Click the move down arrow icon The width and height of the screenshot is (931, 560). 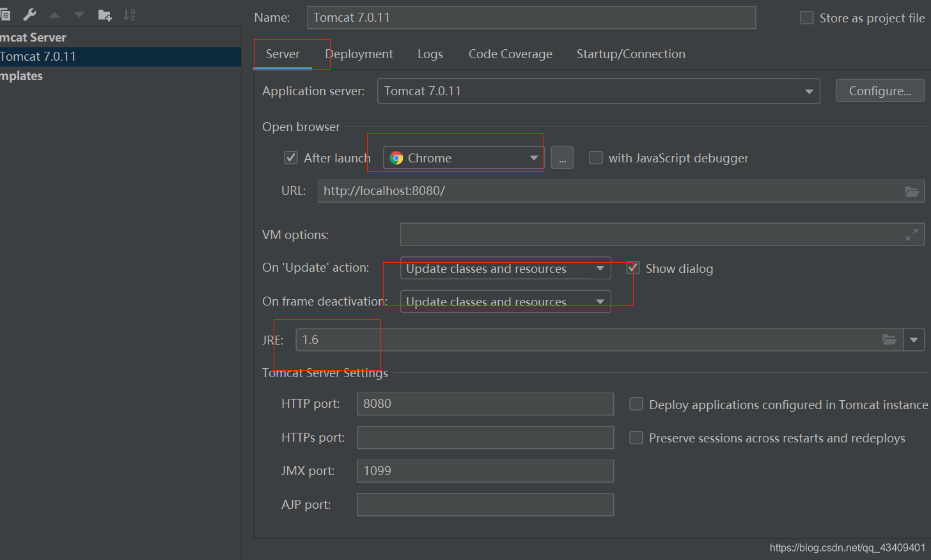[79, 15]
